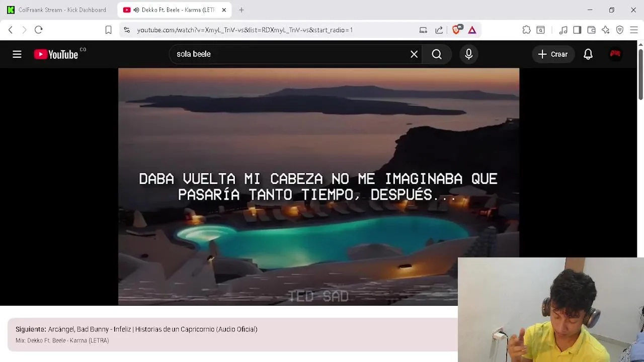This screenshot has height=362, width=644.
Task: Open the browser main menu
Action: pos(634,30)
